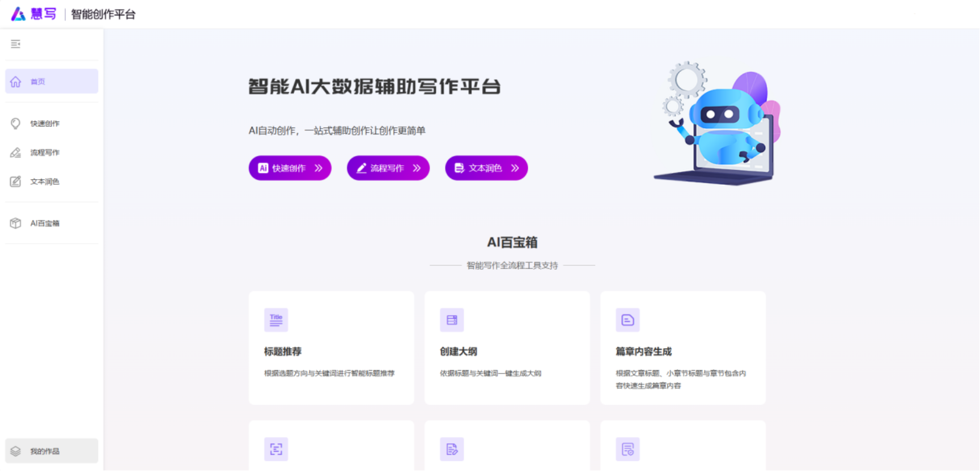Click the 标题推荐 Title icon

pyautogui.click(x=276, y=320)
